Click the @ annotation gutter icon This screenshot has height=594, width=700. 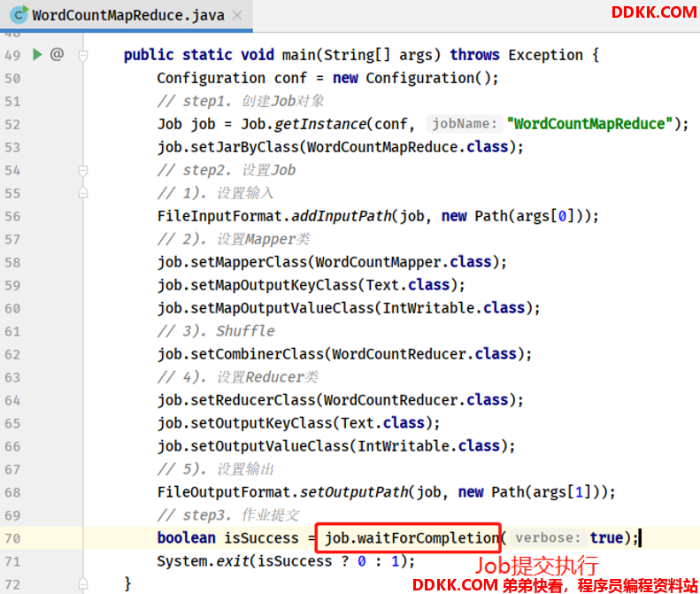(x=57, y=54)
